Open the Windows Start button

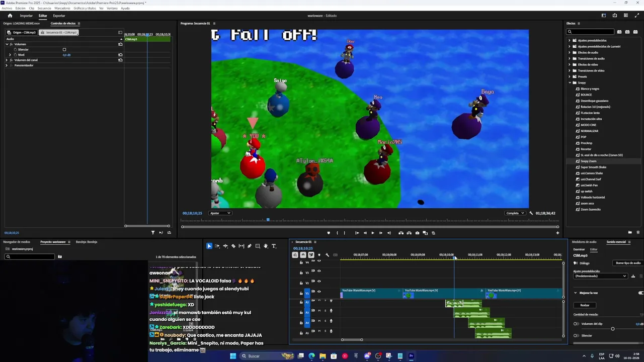232,356
